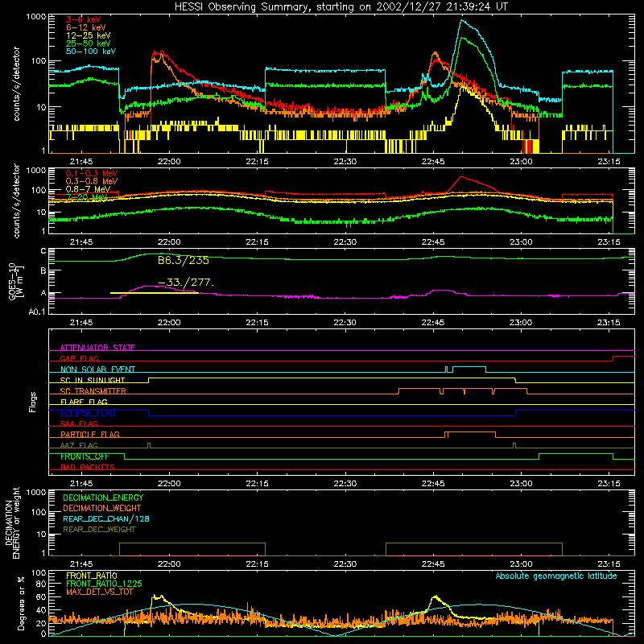
Task: Click the REAR_DEC_CHAN/128 legend entry
Action: tap(106, 518)
